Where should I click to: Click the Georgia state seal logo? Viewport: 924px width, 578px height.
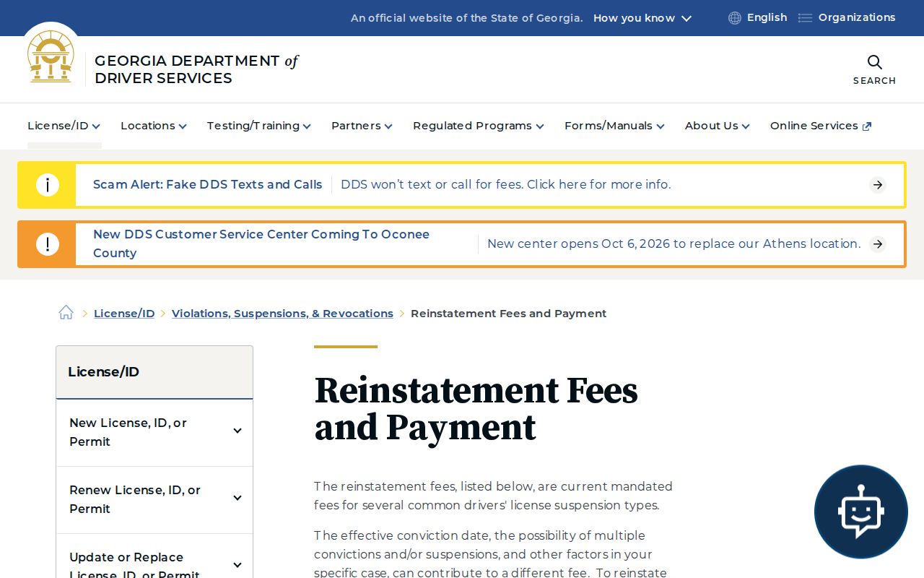[x=51, y=56]
